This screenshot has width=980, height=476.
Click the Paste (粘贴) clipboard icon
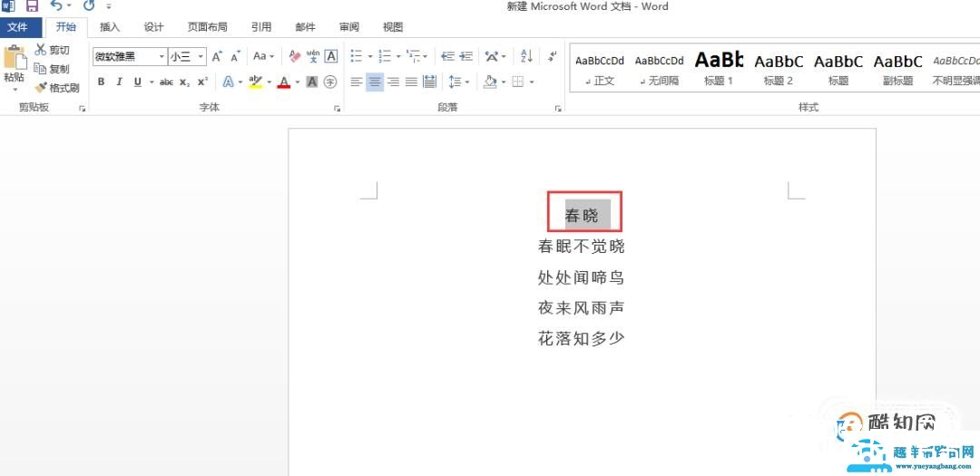[x=15, y=57]
